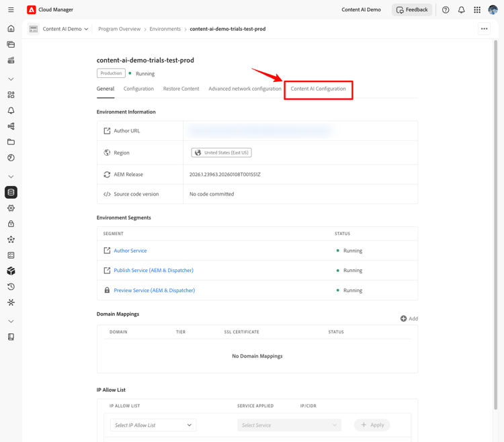This screenshot has height=442, width=504.
Task: Collapse the second sidebar section chevron
Action: 11,177
